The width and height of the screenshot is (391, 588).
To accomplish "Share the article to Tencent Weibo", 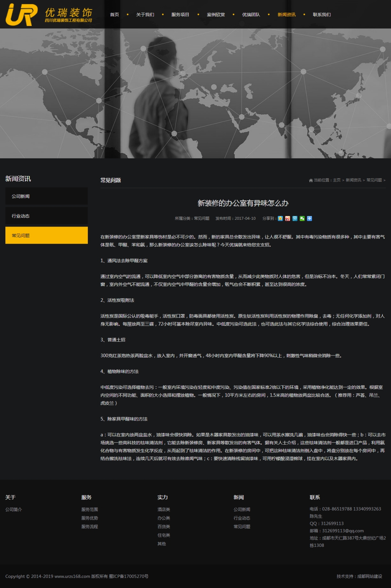I will click(295, 218).
